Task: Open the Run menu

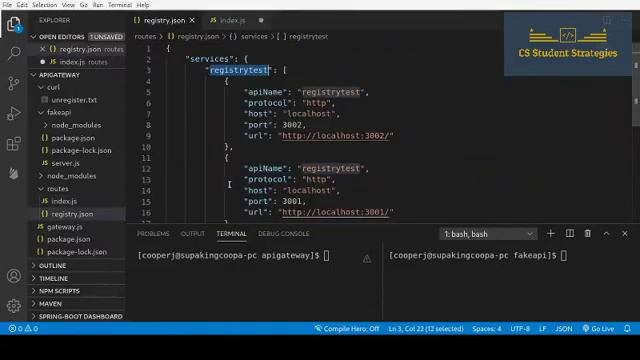Action: [98, 5]
